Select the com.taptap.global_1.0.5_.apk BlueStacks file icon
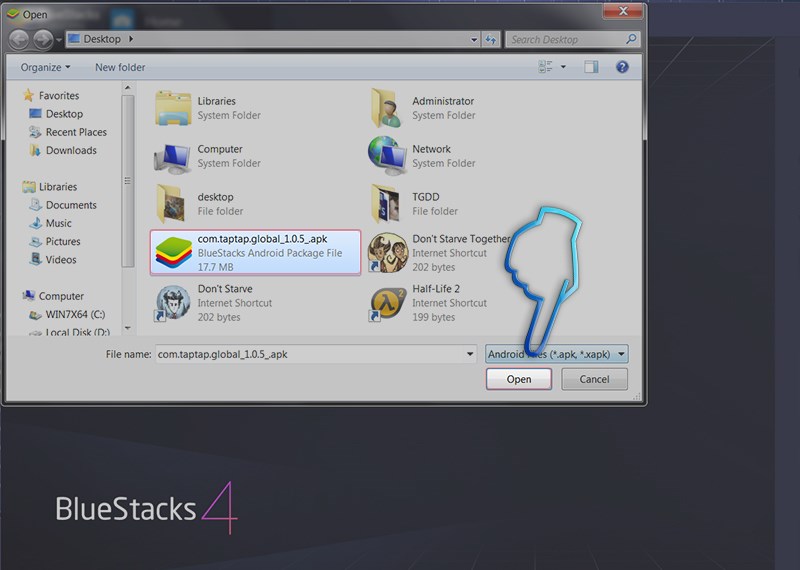The height and width of the screenshot is (570, 800). [173, 253]
